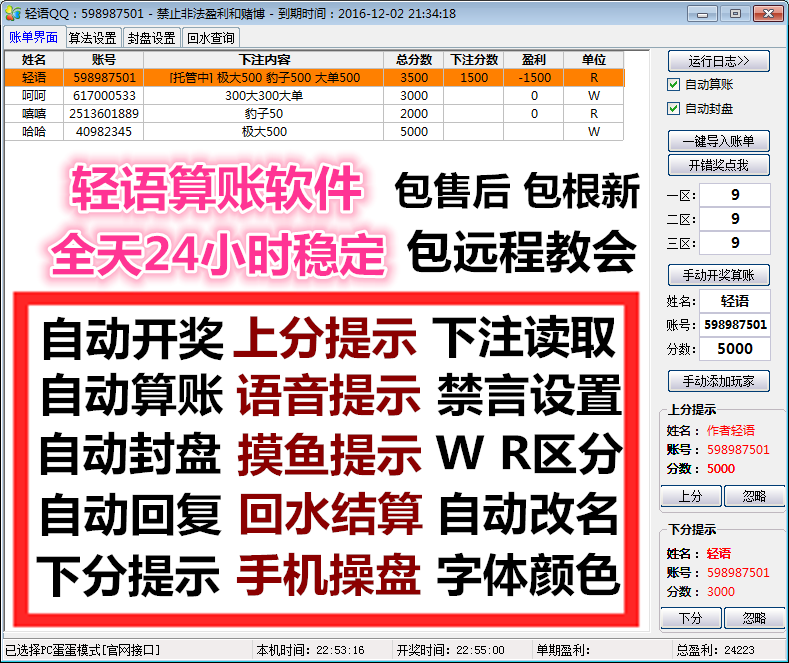This screenshot has width=789, height=663.
Task: Focus the 一区 number field
Action: click(735, 195)
